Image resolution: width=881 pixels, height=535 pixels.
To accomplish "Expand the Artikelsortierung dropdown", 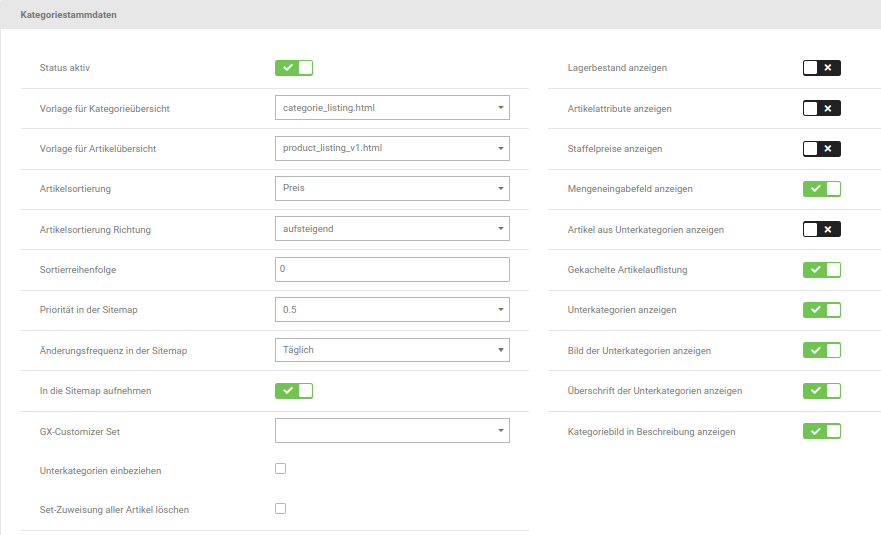I will click(x=392, y=188).
